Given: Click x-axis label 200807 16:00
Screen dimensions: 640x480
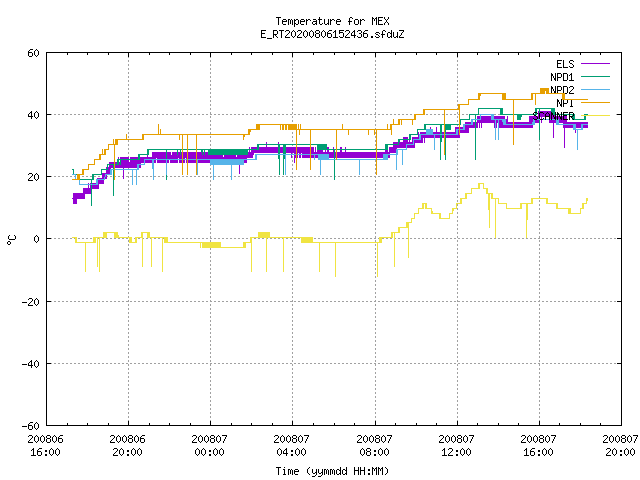Looking at the screenshot, I should [x=538, y=445].
